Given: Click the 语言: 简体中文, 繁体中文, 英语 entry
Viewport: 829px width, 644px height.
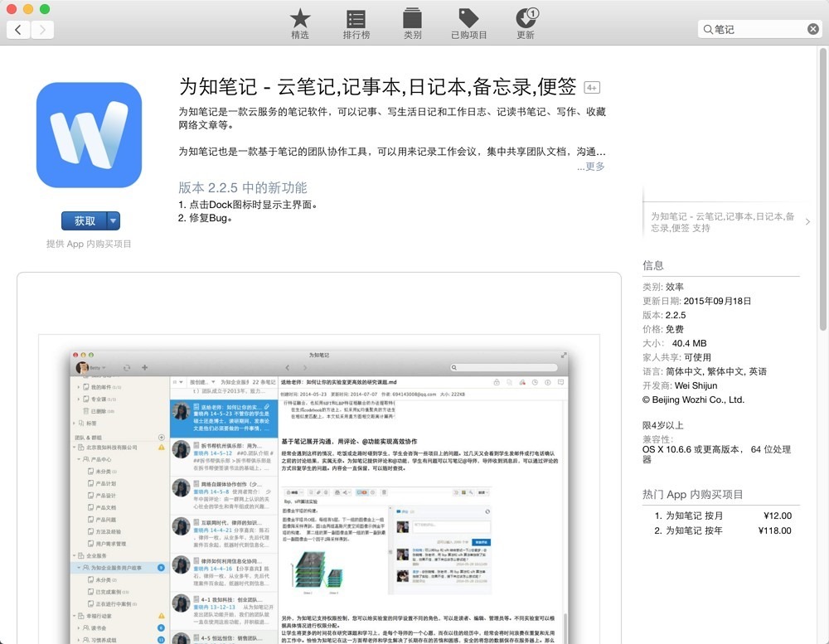Looking at the screenshot, I should (x=705, y=371).
